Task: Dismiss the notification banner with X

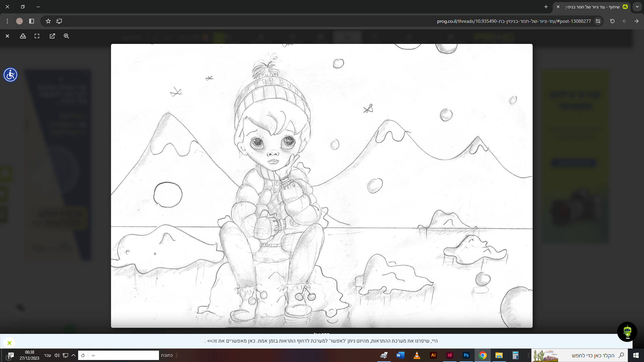Action: pyautogui.click(x=9, y=343)
